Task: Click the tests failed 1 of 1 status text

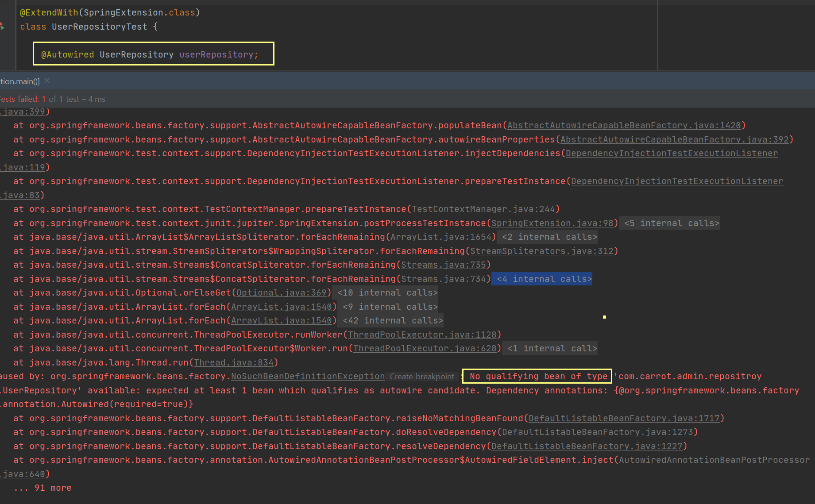Action: (53, 99)
